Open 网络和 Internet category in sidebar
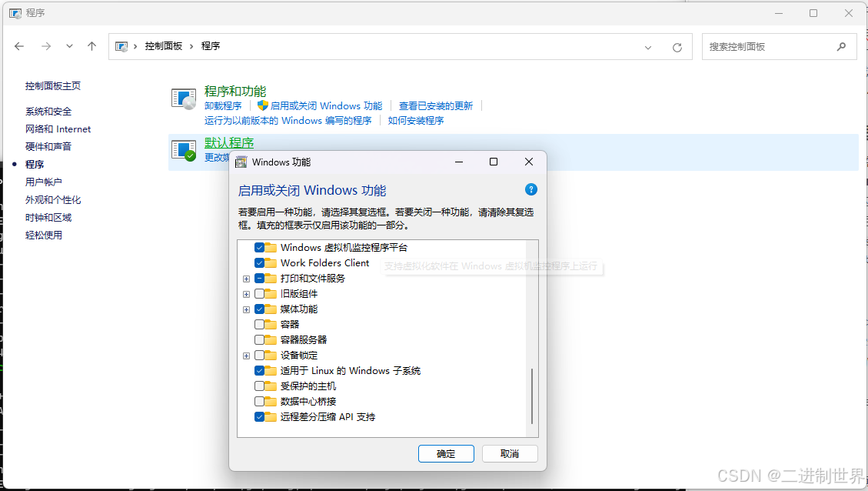 [58, 129]
